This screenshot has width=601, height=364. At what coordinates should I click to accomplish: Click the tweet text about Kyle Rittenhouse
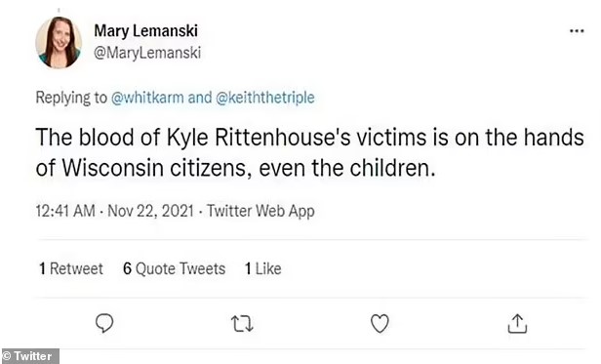pos(309,152)
